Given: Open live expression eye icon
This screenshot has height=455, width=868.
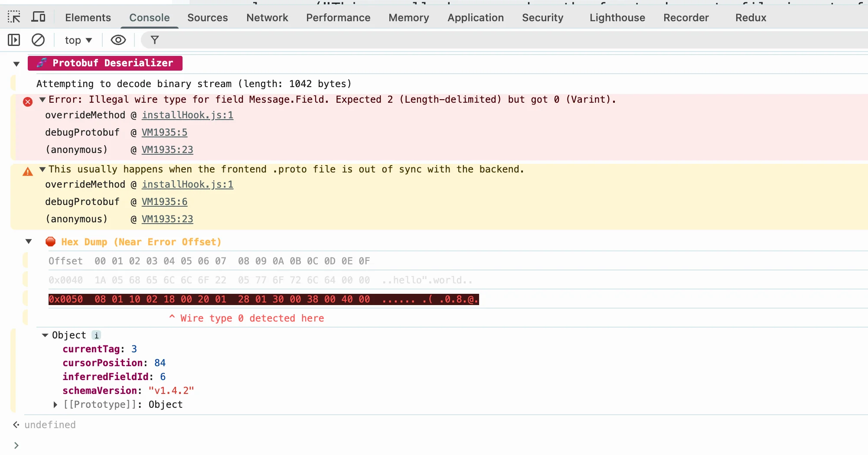Looking at the screenshot, I should coord(118,40).
